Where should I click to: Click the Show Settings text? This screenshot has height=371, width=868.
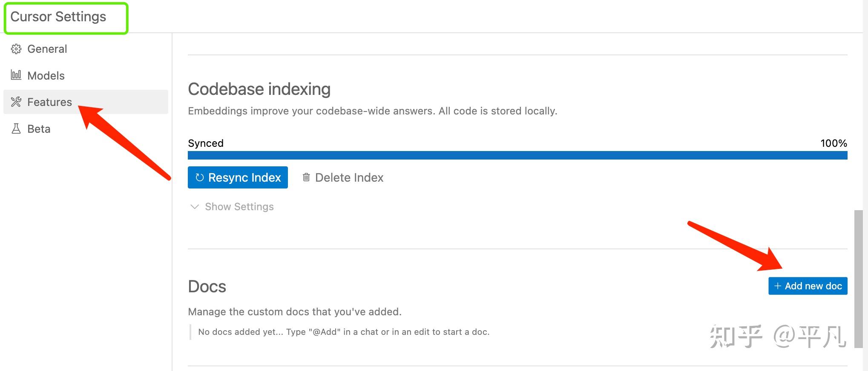(x=239, y=207)
